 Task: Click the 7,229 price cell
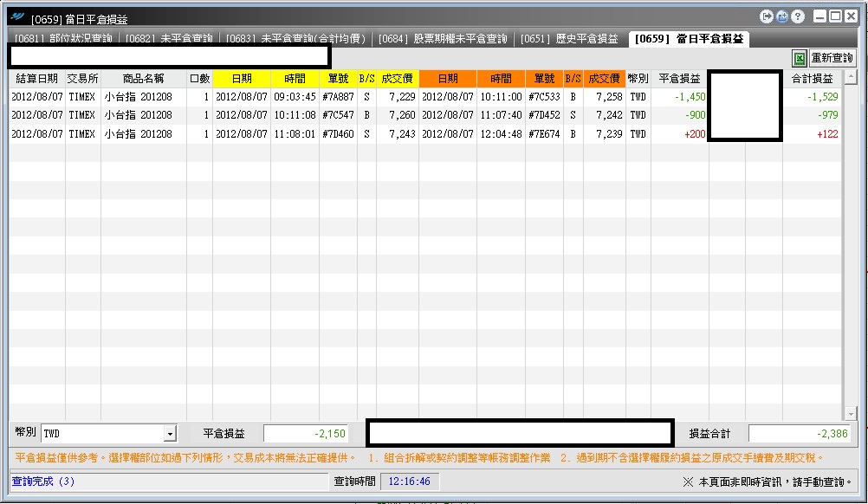(398, 97)
